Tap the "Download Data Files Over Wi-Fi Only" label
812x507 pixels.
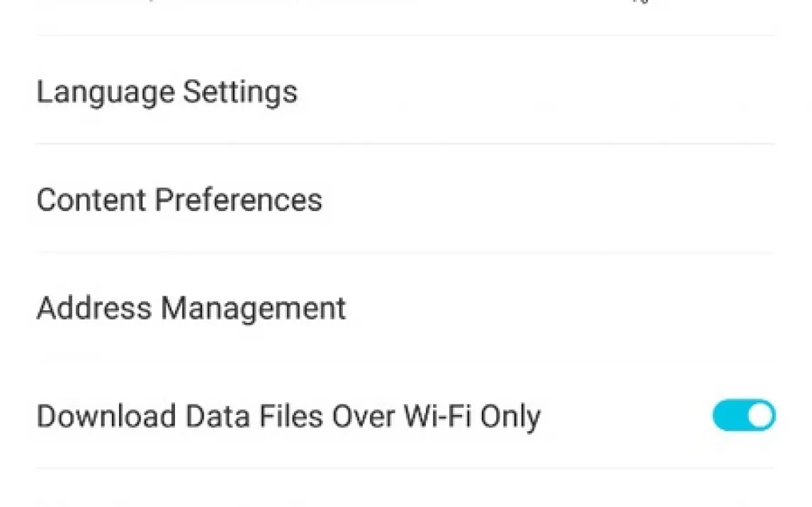coord(288,416)
